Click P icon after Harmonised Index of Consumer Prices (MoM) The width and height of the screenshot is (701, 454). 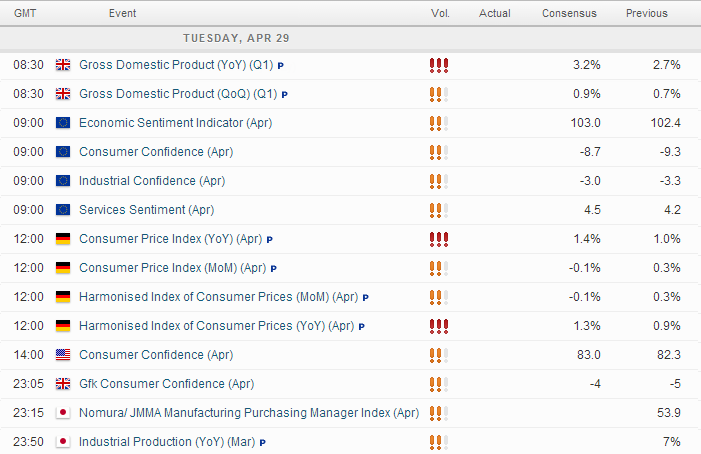[366, 298]
